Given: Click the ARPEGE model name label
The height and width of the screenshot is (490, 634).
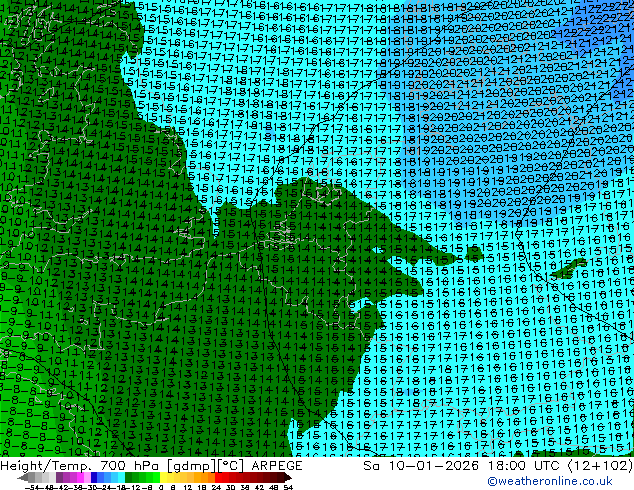Looking at the screenshot, I should [277, 466].
